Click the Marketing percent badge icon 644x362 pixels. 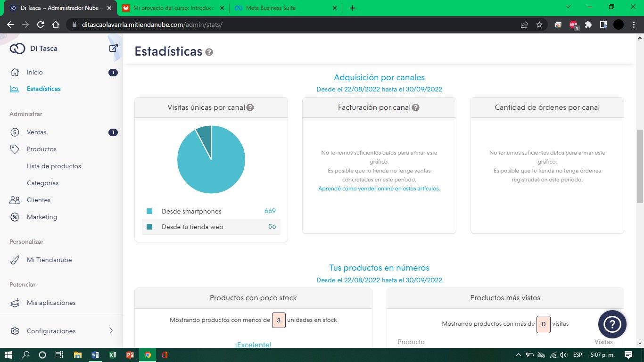point(15,217)
